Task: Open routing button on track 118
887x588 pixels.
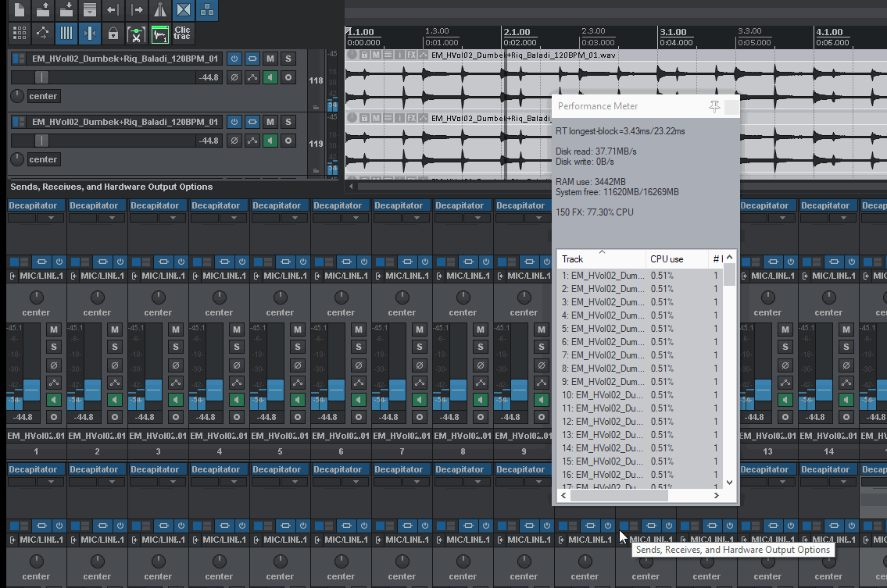Action: (252, 59)
